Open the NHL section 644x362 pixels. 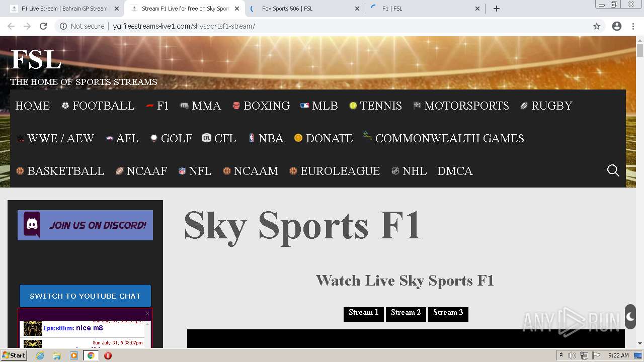[x=409, y=171]
